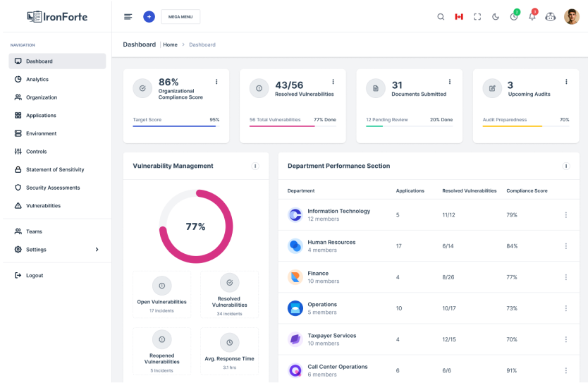Click the blue plus add button

149,17
